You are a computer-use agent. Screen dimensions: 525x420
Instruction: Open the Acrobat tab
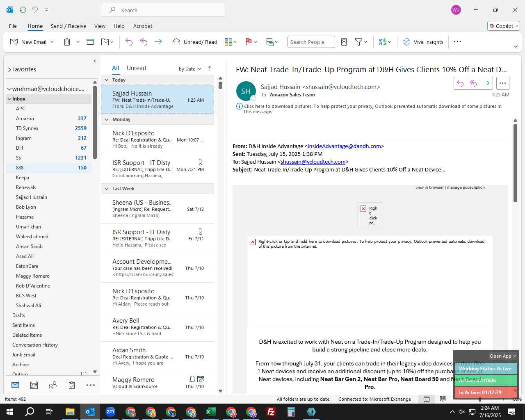click(x=143, y=26)
